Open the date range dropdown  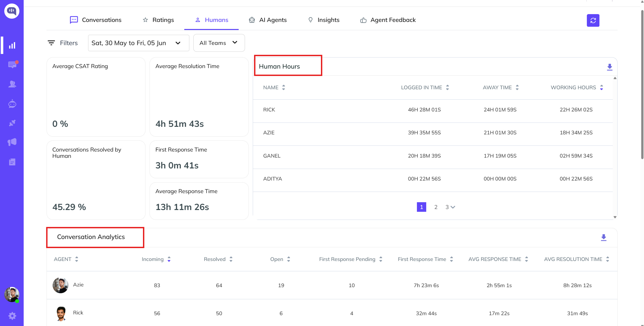pyautogui.click(x=138, y=43)
